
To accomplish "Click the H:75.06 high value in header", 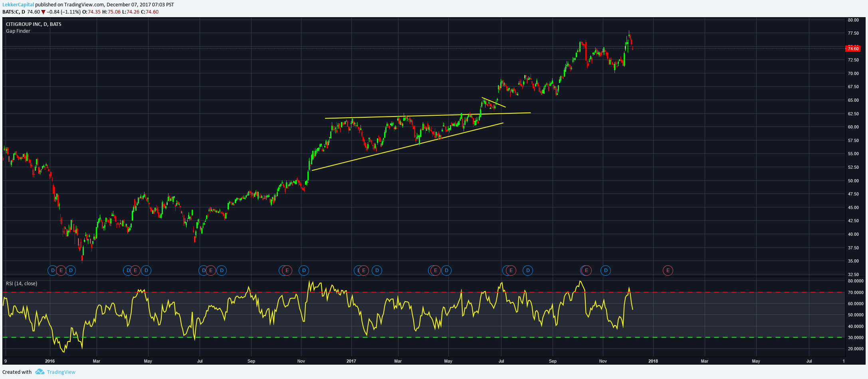I will click(x=111, y=12).
